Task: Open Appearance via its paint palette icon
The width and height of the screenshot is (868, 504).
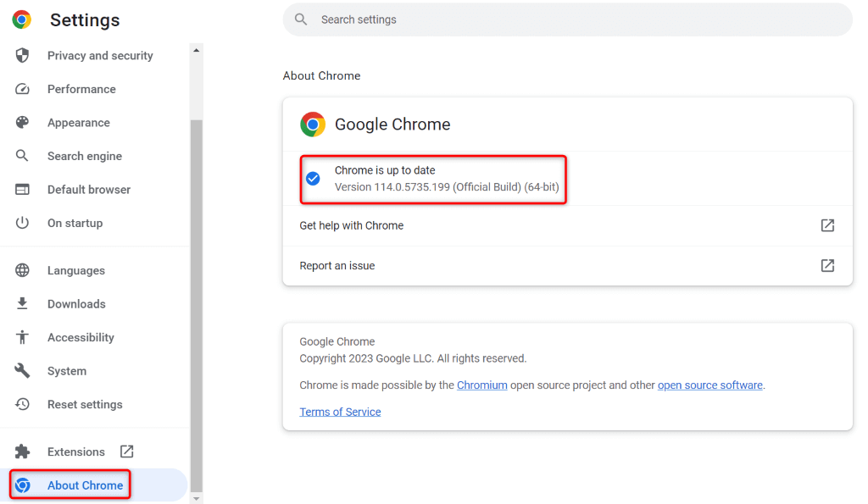Action: click(x=21, y=122)
